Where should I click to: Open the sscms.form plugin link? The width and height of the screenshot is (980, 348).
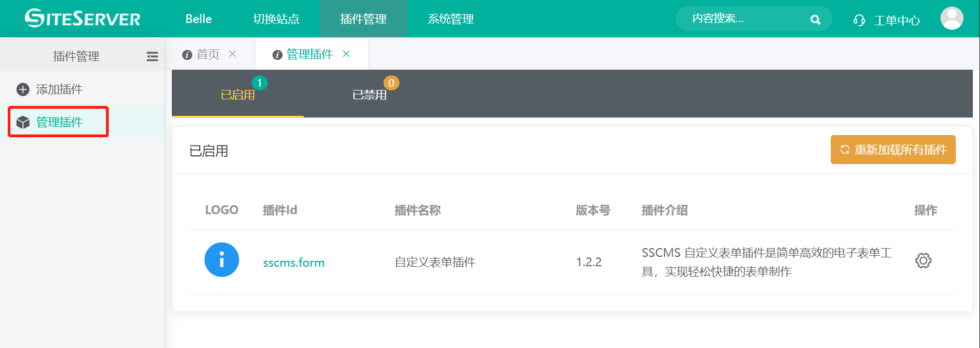coord(294,263)
